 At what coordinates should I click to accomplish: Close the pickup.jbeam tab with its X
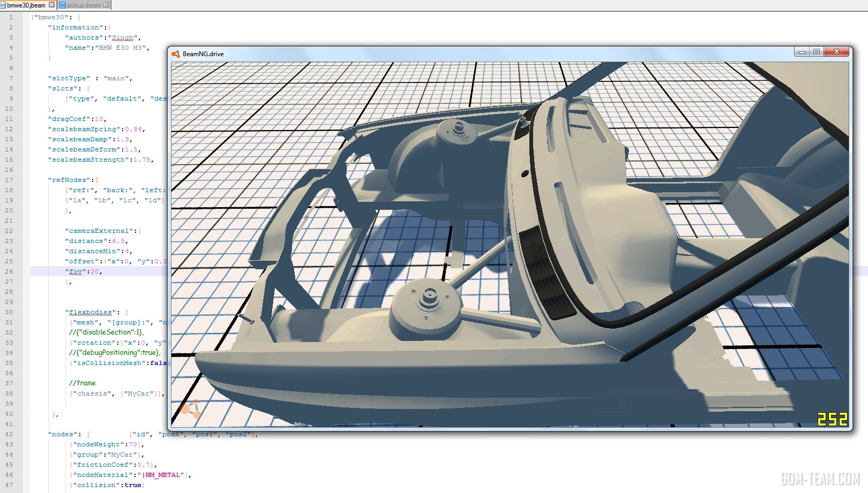pyautogui.click(x=106, y=5)
